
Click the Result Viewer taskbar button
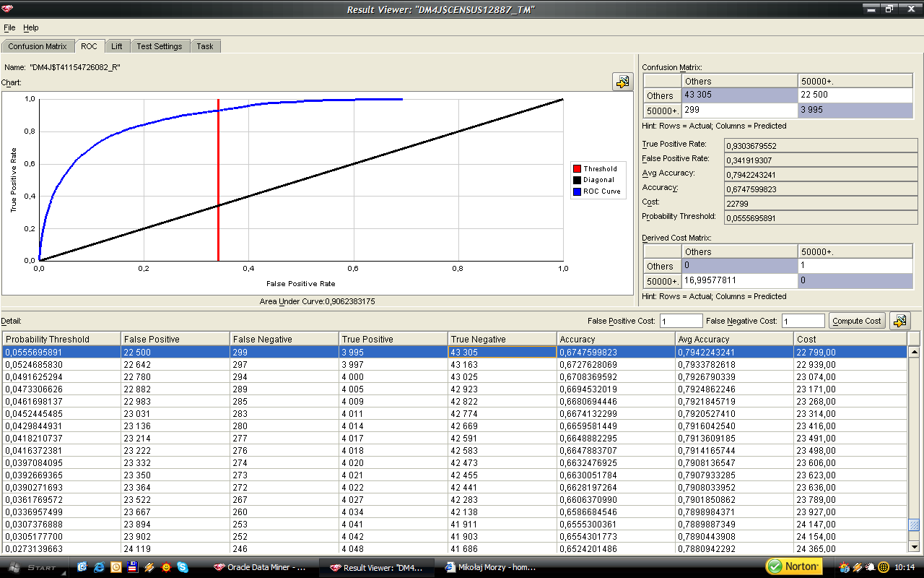tap(376, 567)
